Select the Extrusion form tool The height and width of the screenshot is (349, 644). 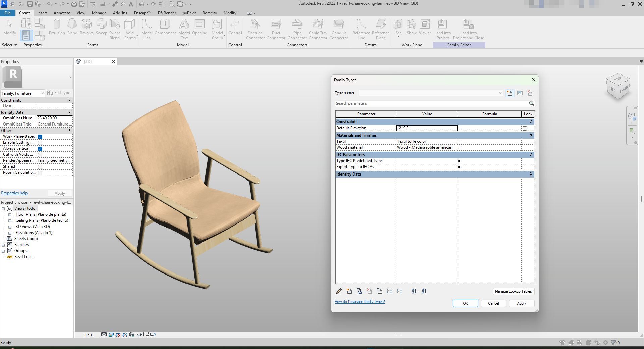(57, 27)
